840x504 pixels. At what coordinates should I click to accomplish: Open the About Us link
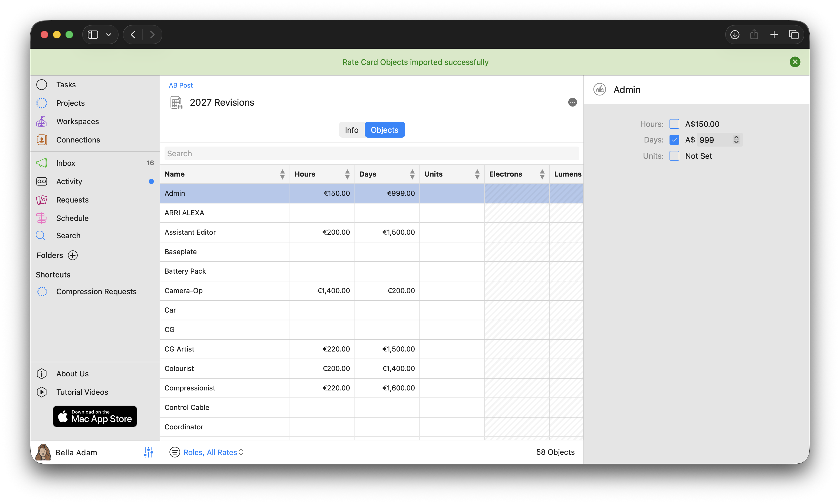[x=72, y=374]
